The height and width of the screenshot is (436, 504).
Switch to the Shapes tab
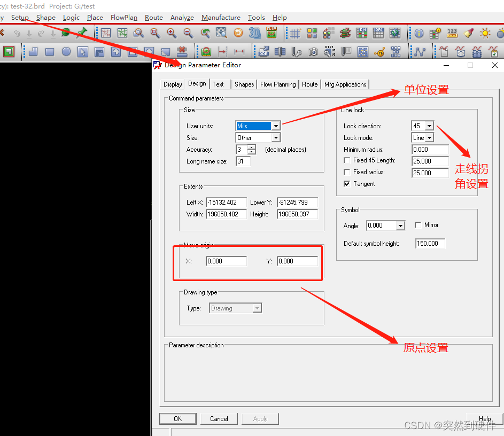pyautogui.click(x=244, y=84)
